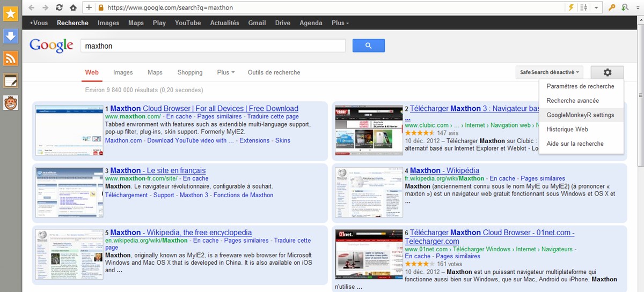Open Téléchargement sitelink under French site result
This screenshot has height=292, width=644.
tap(127, 195)
